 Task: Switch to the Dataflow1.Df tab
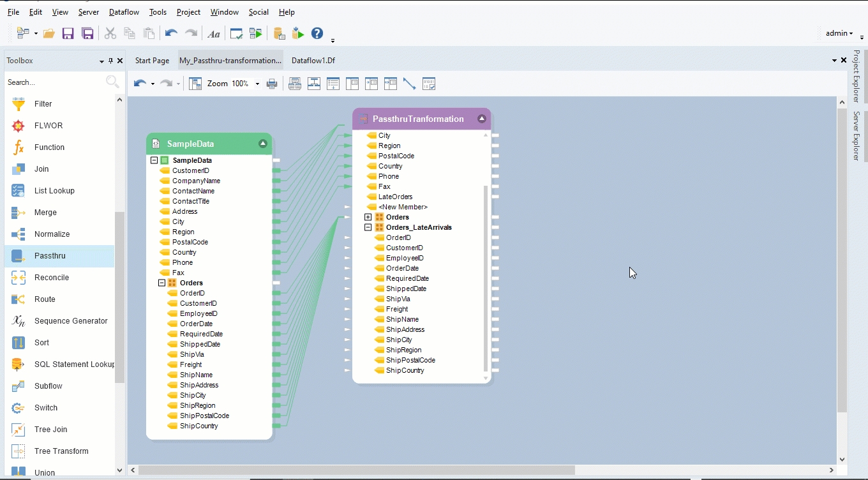313,61
